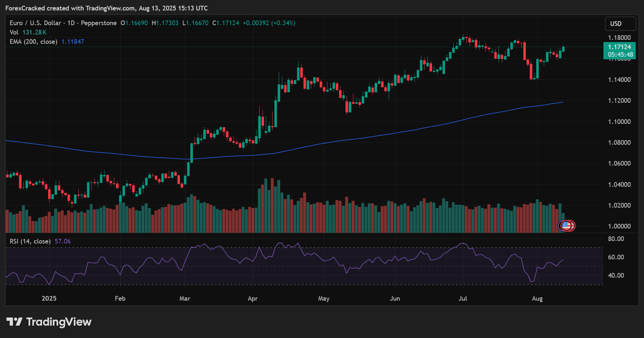644x338 pixels.
Task: Click the purple RSI value 57.06
Action: pyautogui.click(x=62, y=241)
